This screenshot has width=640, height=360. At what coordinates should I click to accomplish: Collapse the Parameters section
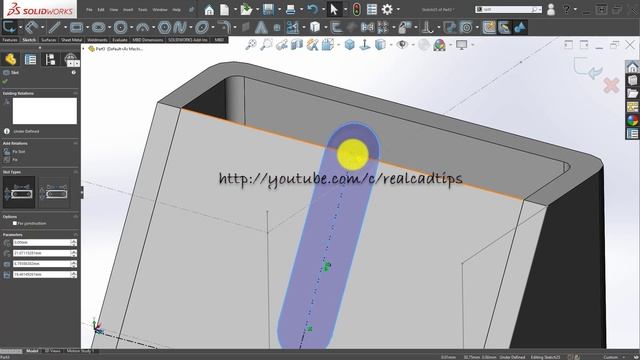[76, 235]
